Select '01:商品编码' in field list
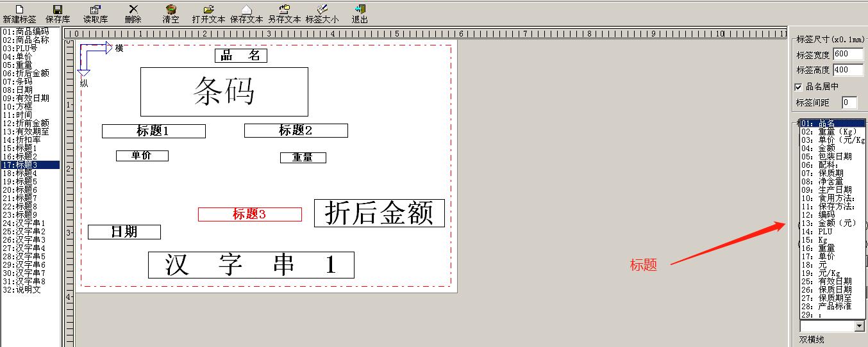This screenshot has height=347, width=868. pos(30,31)
